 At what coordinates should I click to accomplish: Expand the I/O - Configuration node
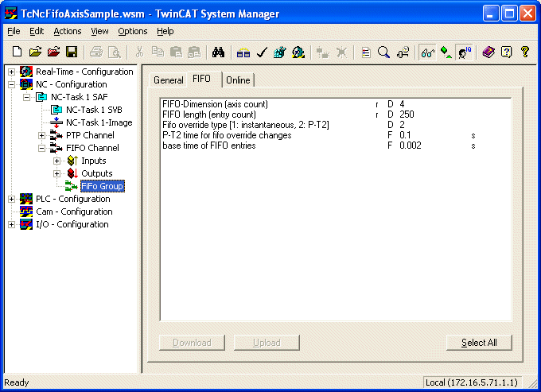(x=11, y=224)
